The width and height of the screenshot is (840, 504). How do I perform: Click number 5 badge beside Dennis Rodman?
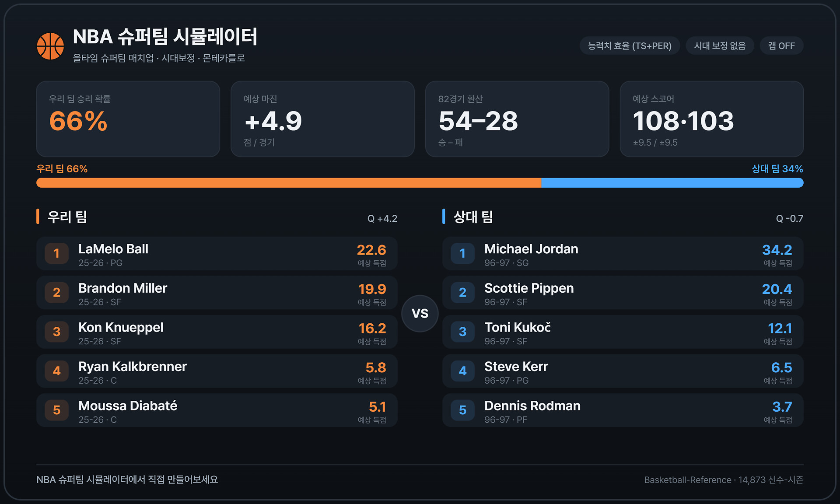point(463,410)
